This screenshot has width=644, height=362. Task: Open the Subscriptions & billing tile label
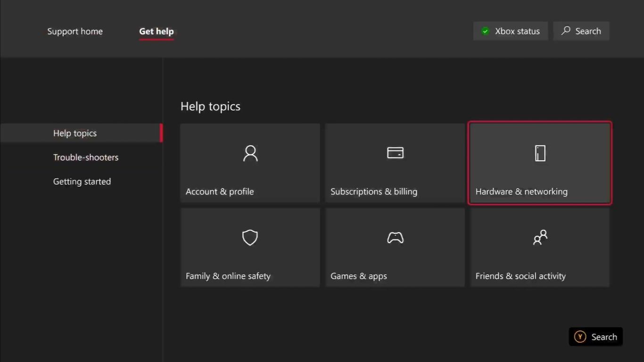tap(374, 191)
